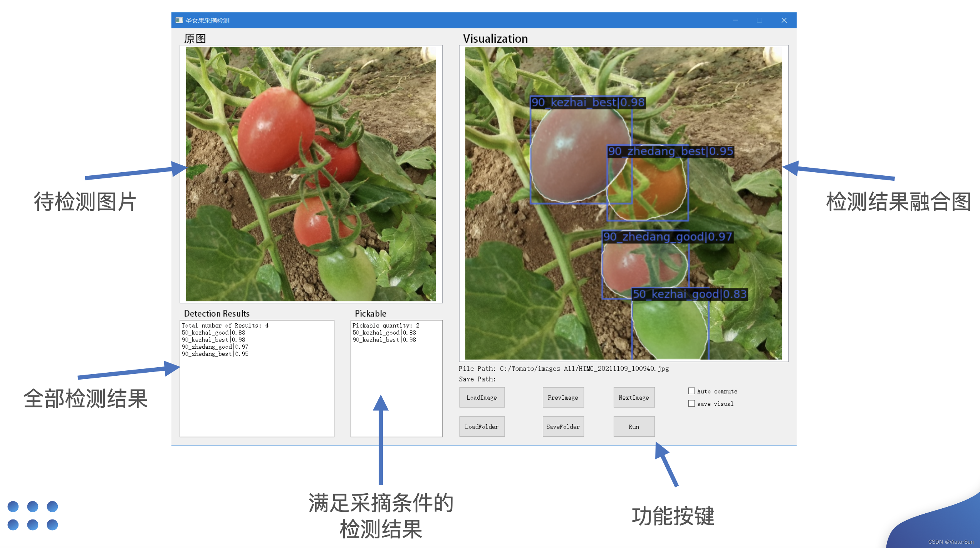Click the Run button
Viewport: 980px width, 548px height.
click(x=634, y=426)
